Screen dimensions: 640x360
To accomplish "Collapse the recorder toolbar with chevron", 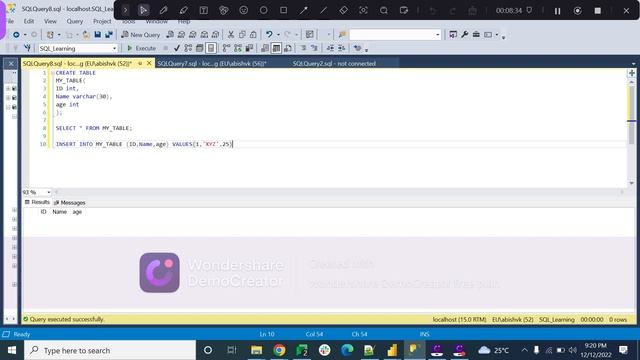I will click(125, 10).
